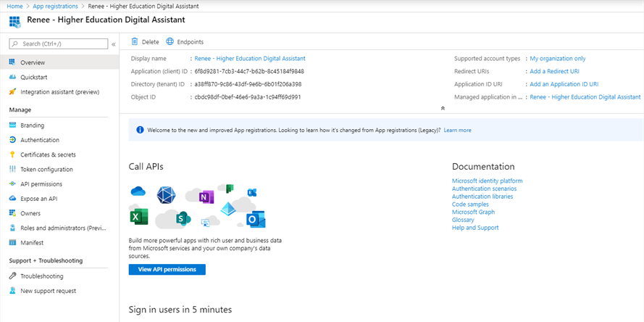This screenshot has height=322, width=644.
Task: Open the managed application link
Action: [585, 97]
